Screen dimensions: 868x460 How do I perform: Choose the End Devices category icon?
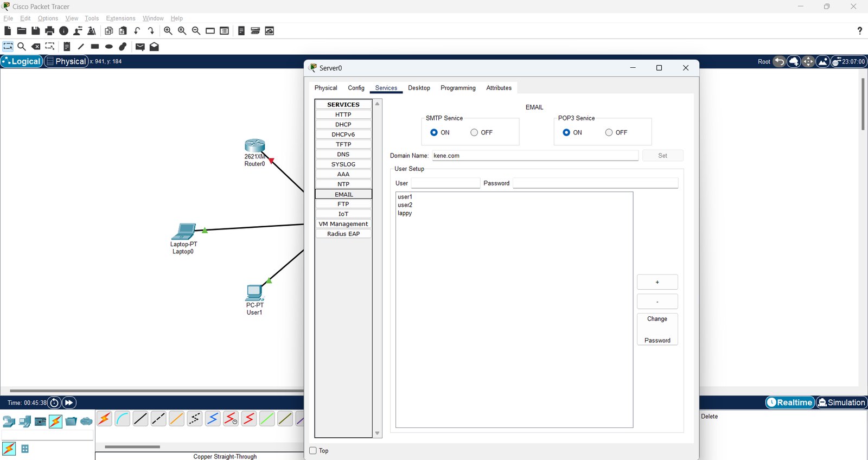24,421
